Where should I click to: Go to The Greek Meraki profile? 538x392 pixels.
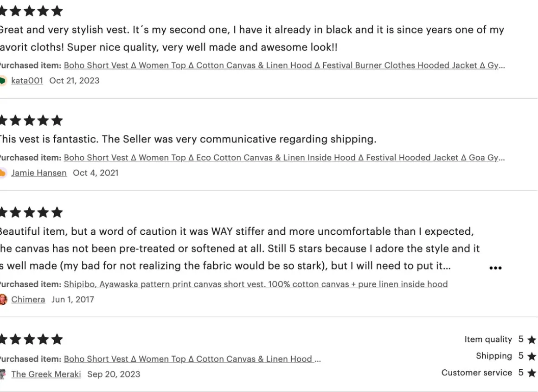[46, 374]
